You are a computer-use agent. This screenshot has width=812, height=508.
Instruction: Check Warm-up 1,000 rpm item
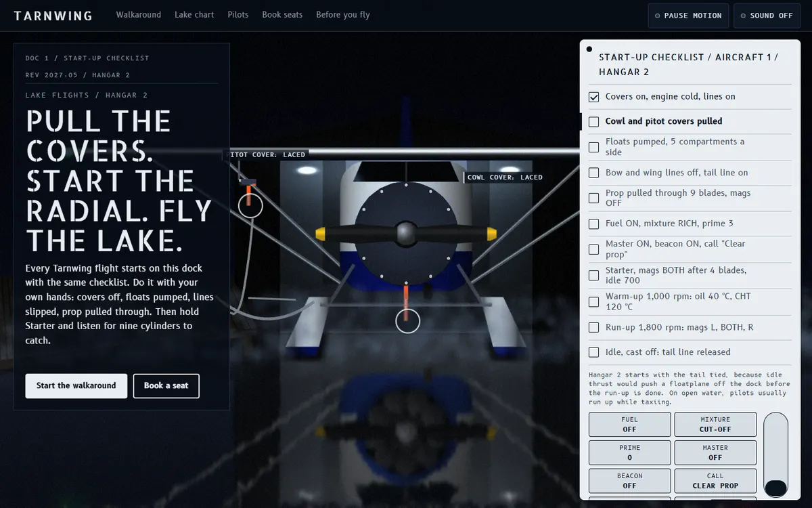(x=593, y=301)
